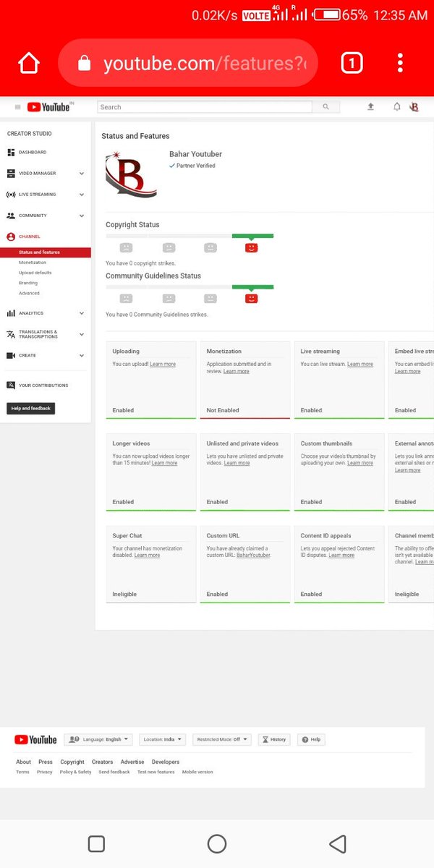Click Help and feedback button
The image size is (434, 868).
coord(31,409)
